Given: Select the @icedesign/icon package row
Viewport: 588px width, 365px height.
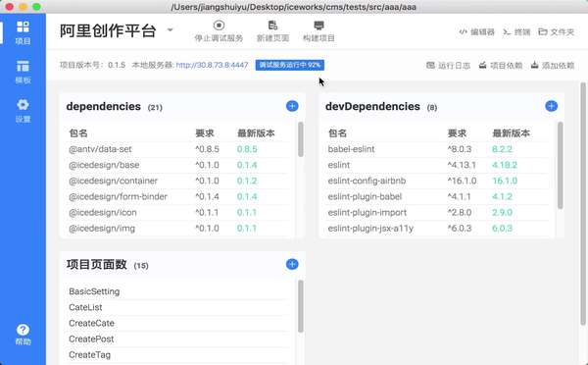Looking at the screenshot, I should (x=179, y=212).
